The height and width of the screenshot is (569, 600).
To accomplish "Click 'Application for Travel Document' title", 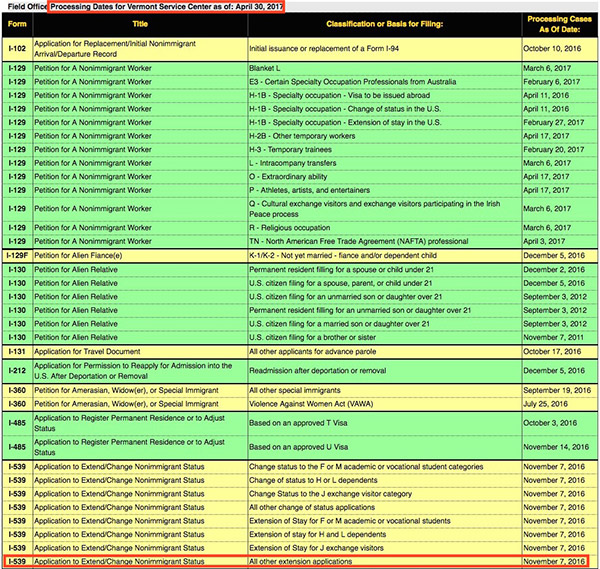I will [87, 352].
